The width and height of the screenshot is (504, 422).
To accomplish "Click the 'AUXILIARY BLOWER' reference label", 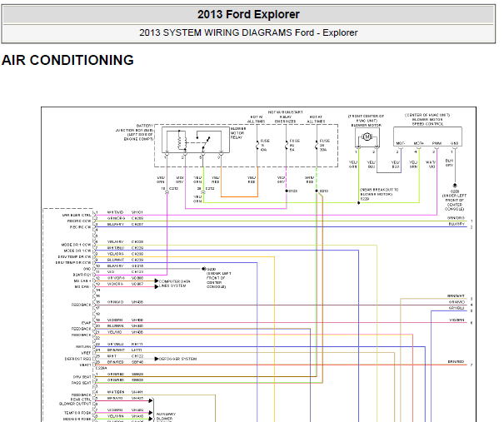I will 166,416.
